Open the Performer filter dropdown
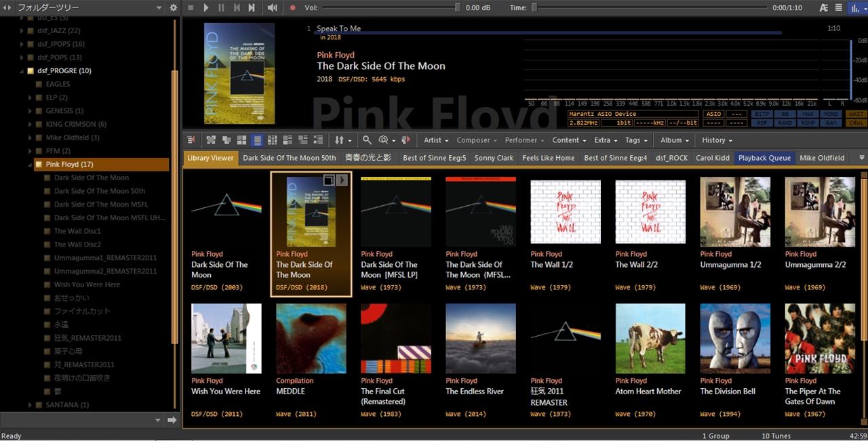The width and height of the screenshot is (868, 441). [524, 140]
